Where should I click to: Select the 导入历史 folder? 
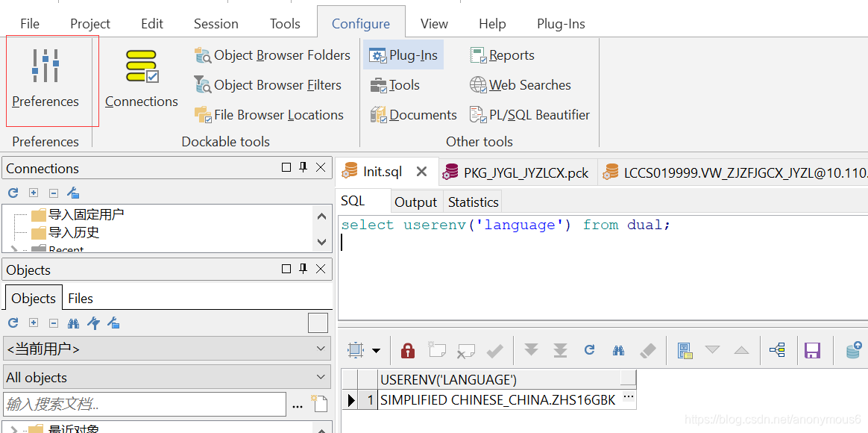[66, 232]
